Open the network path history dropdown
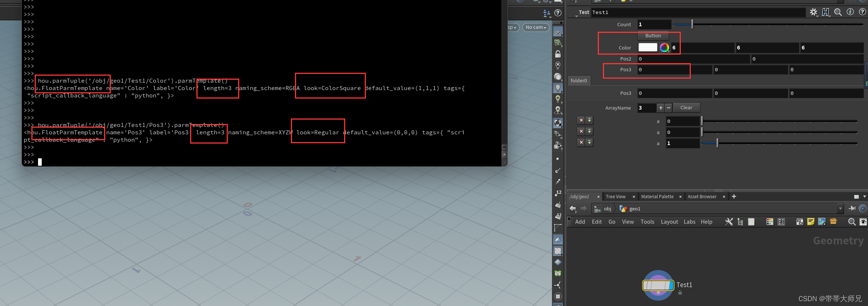 (841, 209)
